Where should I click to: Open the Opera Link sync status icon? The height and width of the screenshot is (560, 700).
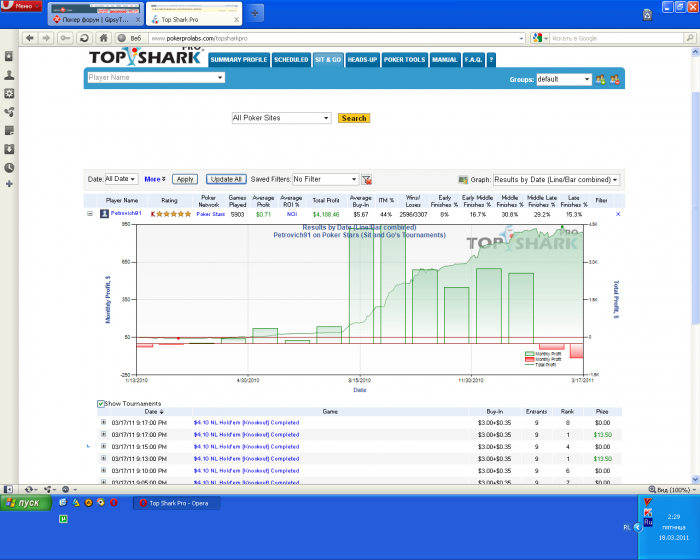click(30, 489)
